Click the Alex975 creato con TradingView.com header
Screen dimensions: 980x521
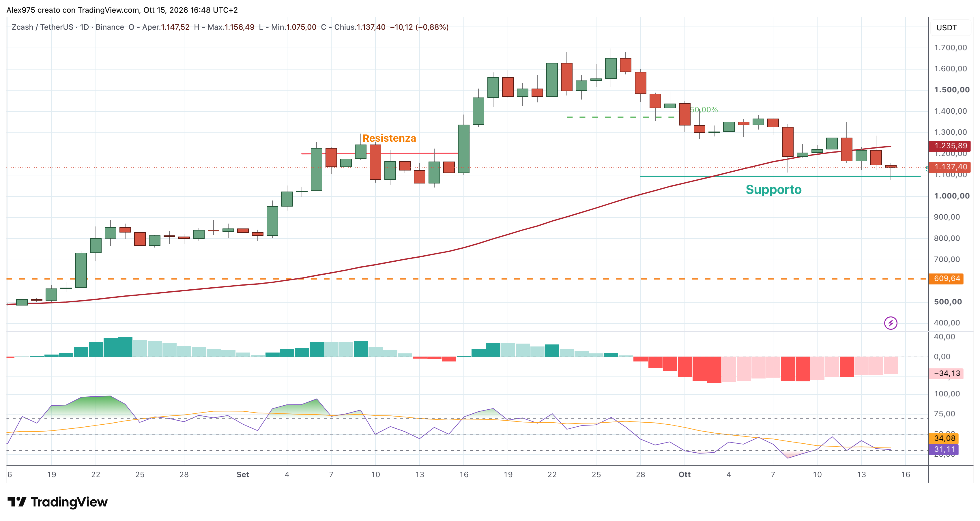[122, 10]
